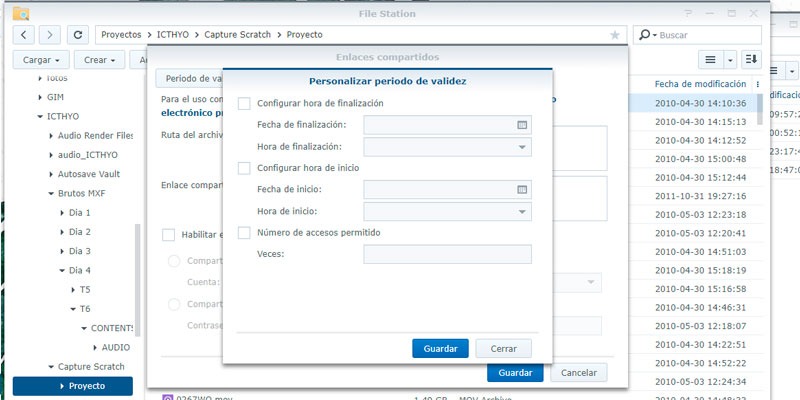Collapse the ICTHYO tree folder

40,116
